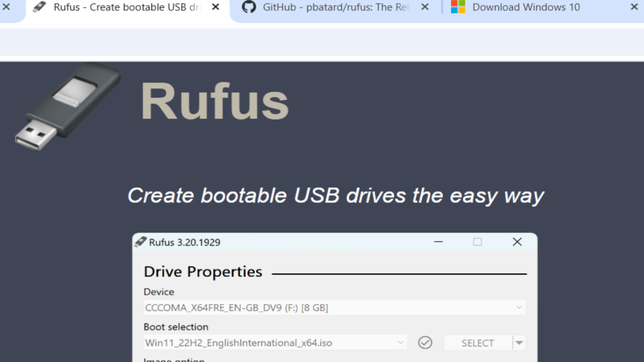Image resolution: width=644 pixels, height=362 pixels.
Task: Close the Rufus website tab
Action: point(216,7)
